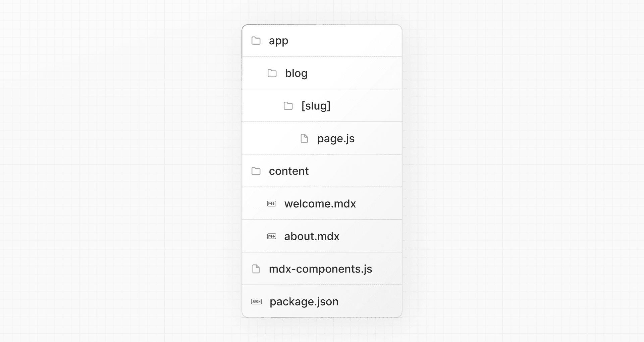Select the app folder label
Screen dimensions: 644x342
pos(278,41)
